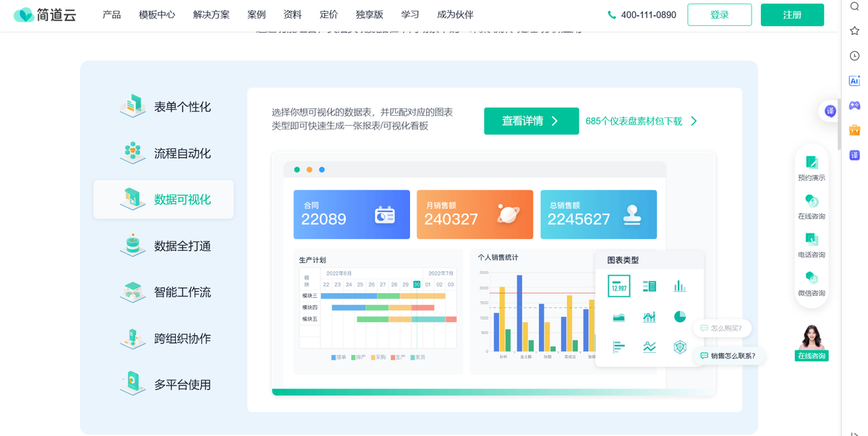This screenshot has height=436, width=868.
Task: Click the customer service avatar 在线咨询
Action: pyautogui.click(x=812, y=343)
